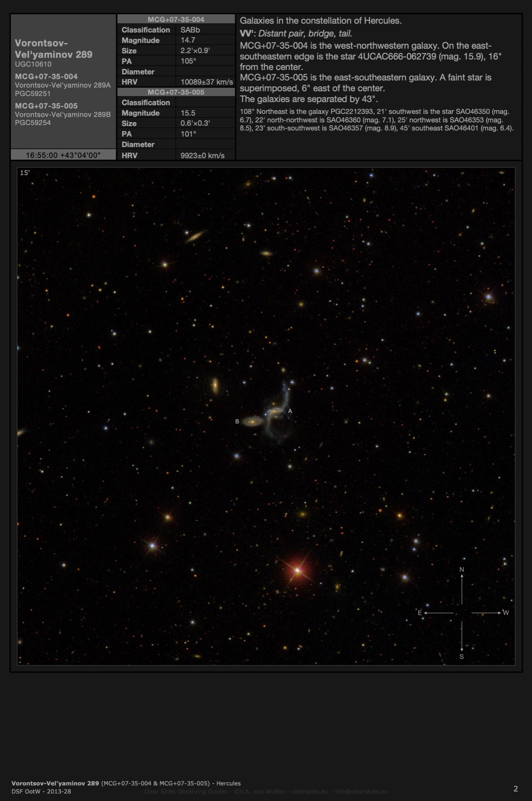The height and width of the screenshot is (801, 532).
Task: Click the SABb classification value
Action: coord(190,30)
